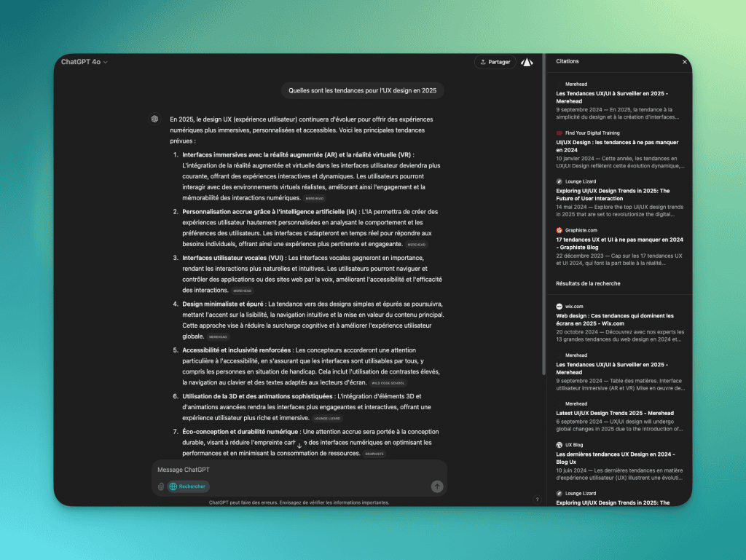Click the ChatGPT assistant logo beside the response
The height and width of the screenshot is (560, 746).
154,119
